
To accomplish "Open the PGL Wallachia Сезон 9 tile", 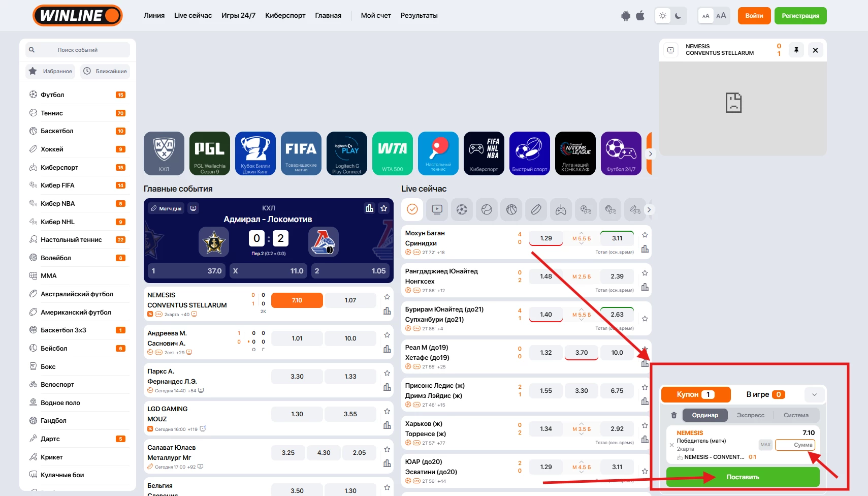I will tap(210, 153).
